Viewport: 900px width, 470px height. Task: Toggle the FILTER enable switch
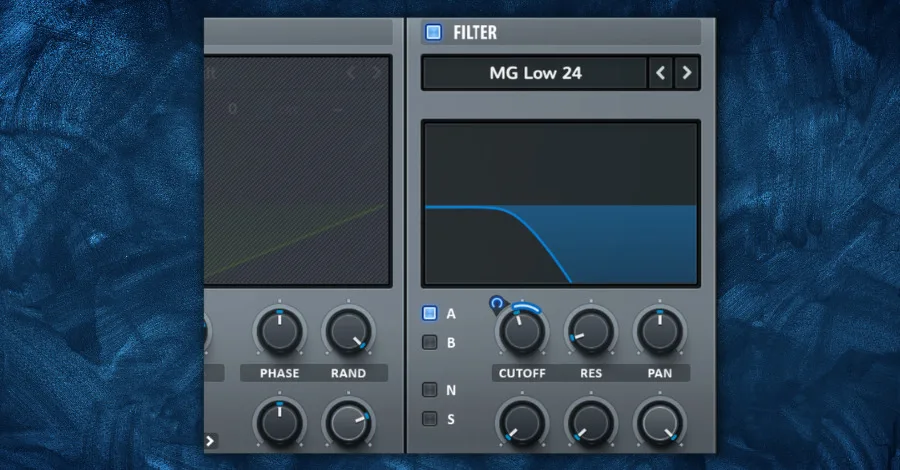click(x=433, y=32)
